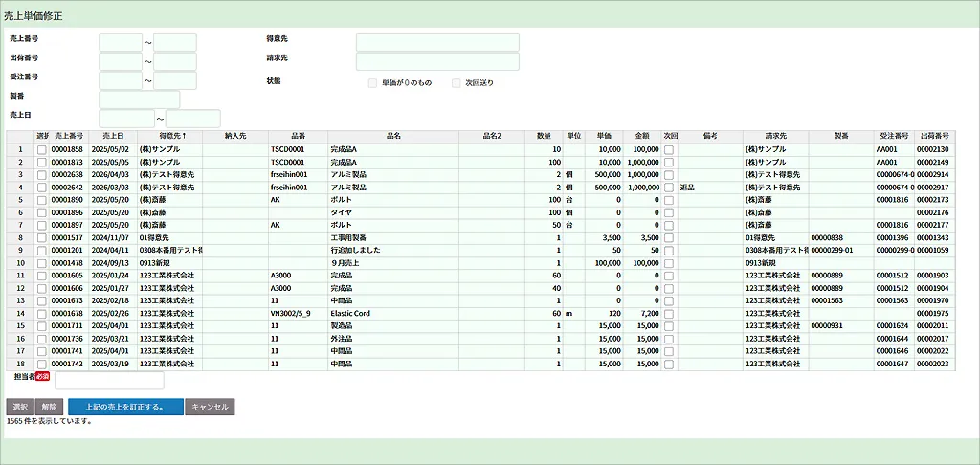980x465 pixels.
Task: Tick the select box for sale 00001896
Action: pos(41,212)
